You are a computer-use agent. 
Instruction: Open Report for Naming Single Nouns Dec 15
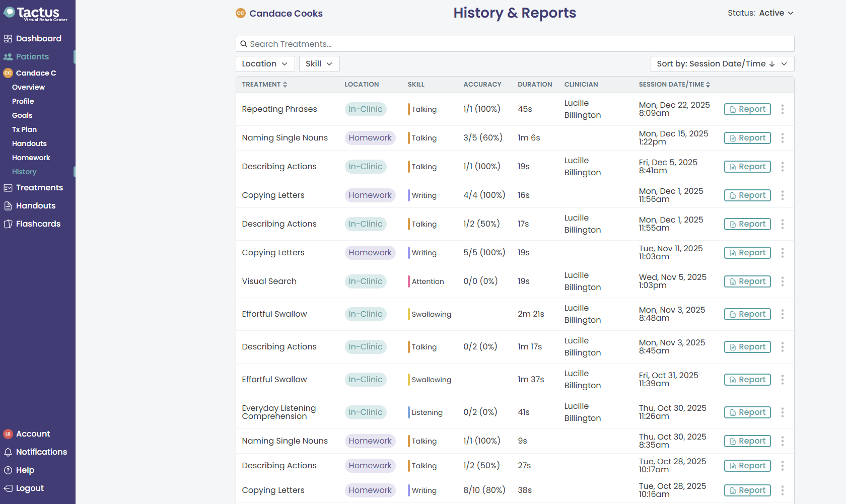coord(747,138)
